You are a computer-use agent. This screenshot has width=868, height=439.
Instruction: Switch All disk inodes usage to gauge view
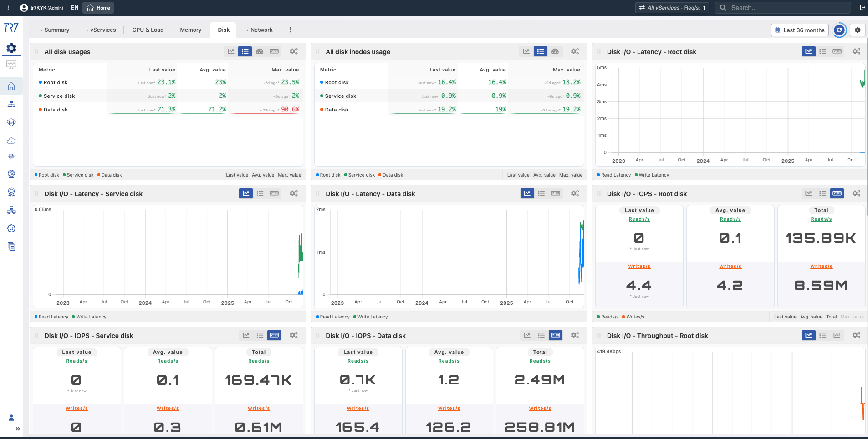tap(555, 51)
